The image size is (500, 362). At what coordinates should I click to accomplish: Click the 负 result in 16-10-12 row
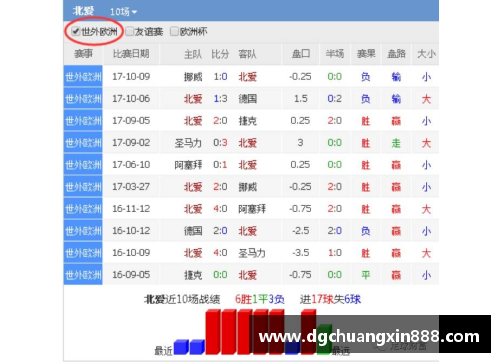click(366, 231)
